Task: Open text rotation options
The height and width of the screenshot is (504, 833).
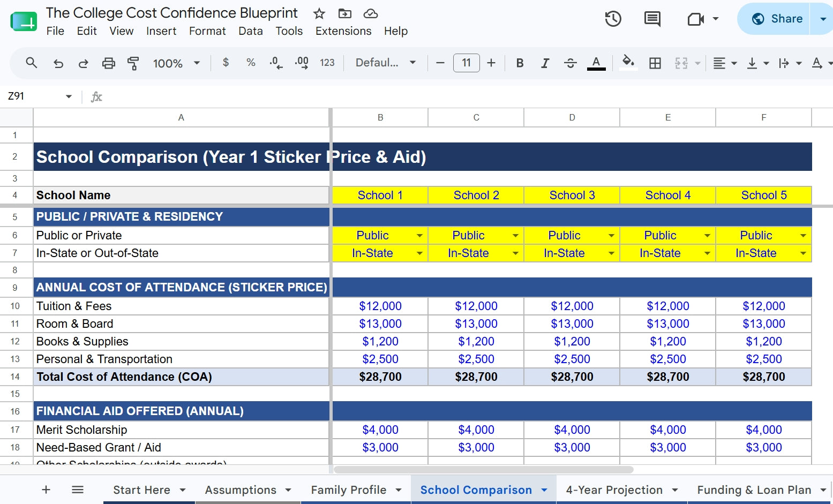Action: coord(822,63)
